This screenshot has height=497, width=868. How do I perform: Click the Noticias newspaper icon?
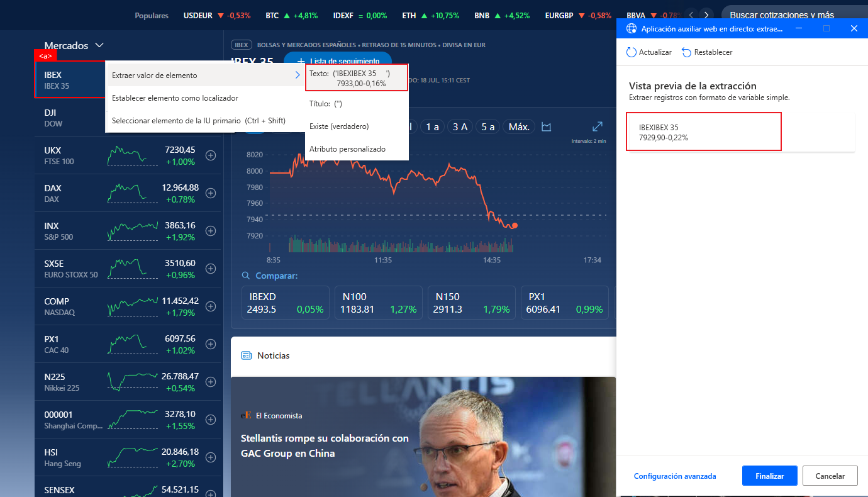[x=247, y=355]
